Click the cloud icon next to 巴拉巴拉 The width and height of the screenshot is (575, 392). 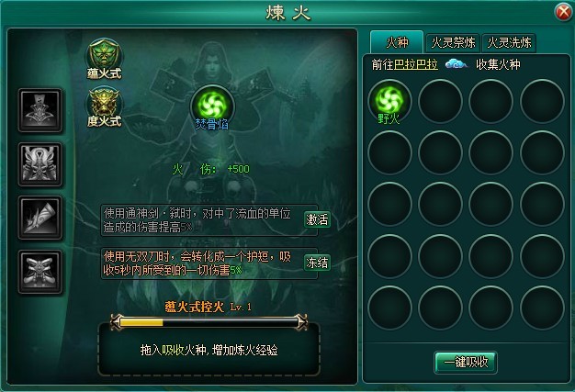[456, 64]
